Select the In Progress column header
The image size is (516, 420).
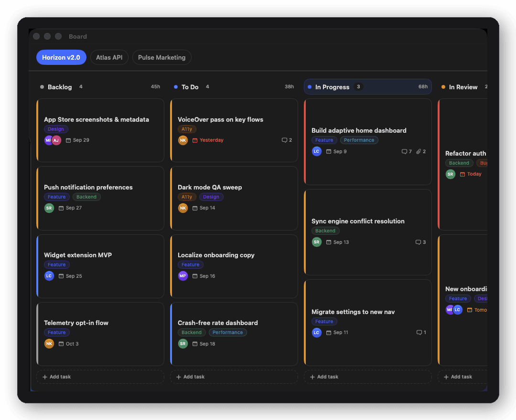[x=367, y=87]
